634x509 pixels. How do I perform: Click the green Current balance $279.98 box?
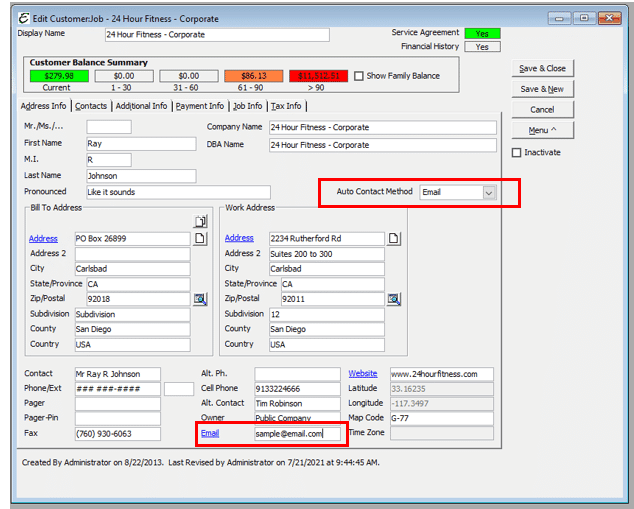pos(59,76)
